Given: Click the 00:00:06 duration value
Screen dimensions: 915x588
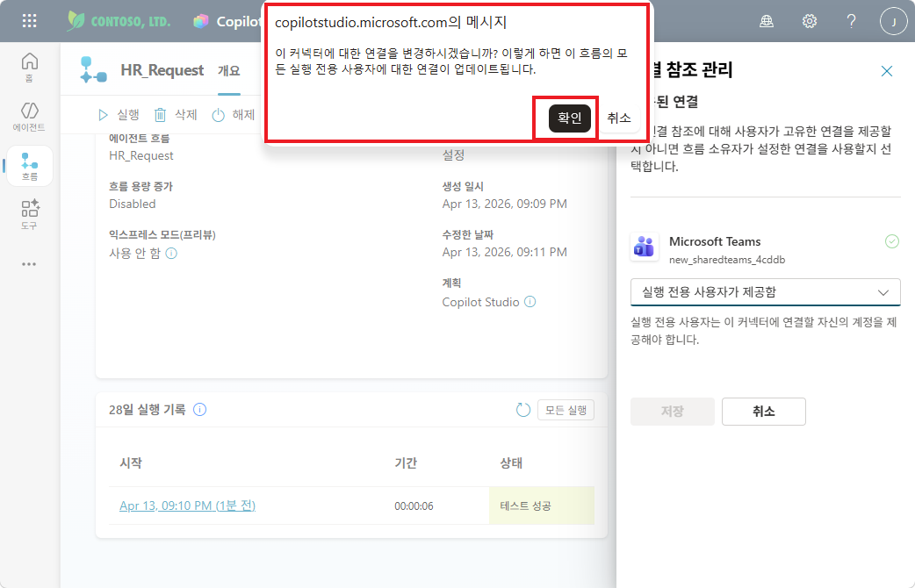Looking at the screenshot, I should click(x=414, y=506).
